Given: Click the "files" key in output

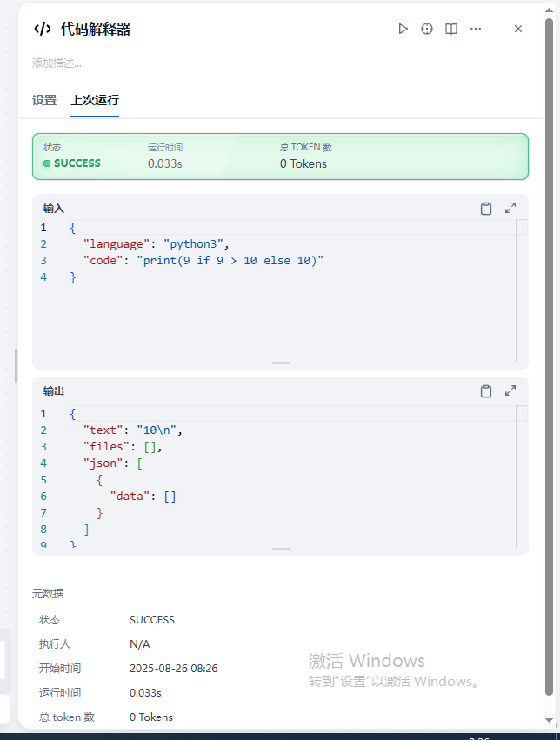Looking at the screenshot, I should [x=106, y=446].
